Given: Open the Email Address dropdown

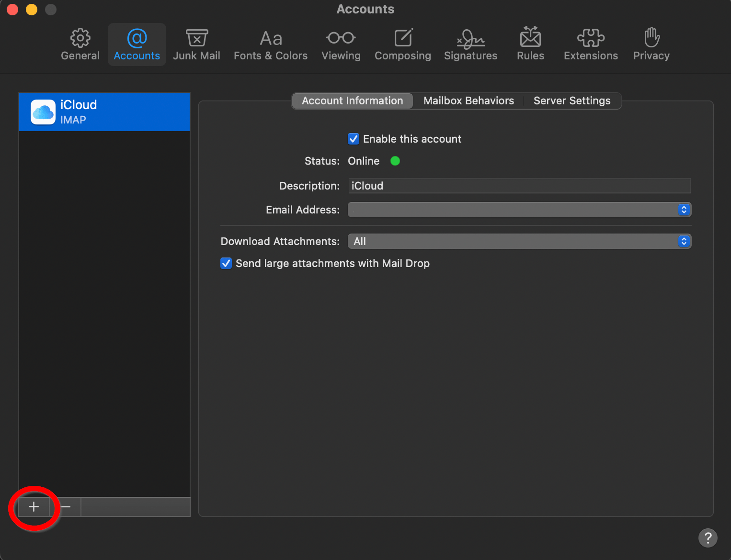Looking at the screenshot, I should pyautogui.click(x=519, y=210).
